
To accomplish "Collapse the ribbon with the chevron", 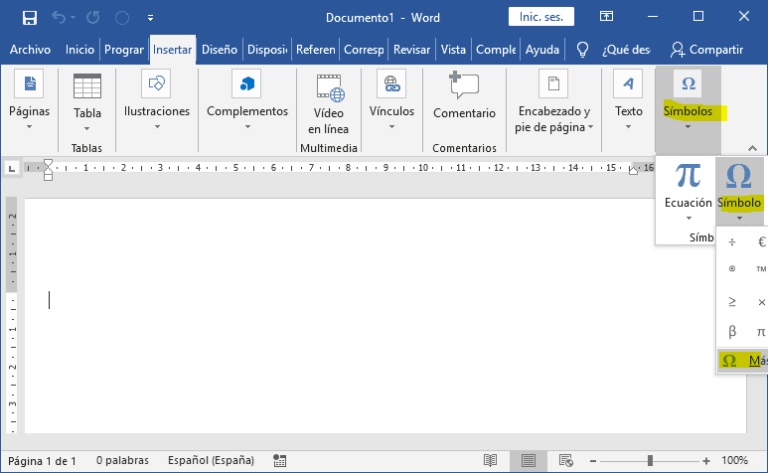I will pyautogui.click(x=752, y=148).
